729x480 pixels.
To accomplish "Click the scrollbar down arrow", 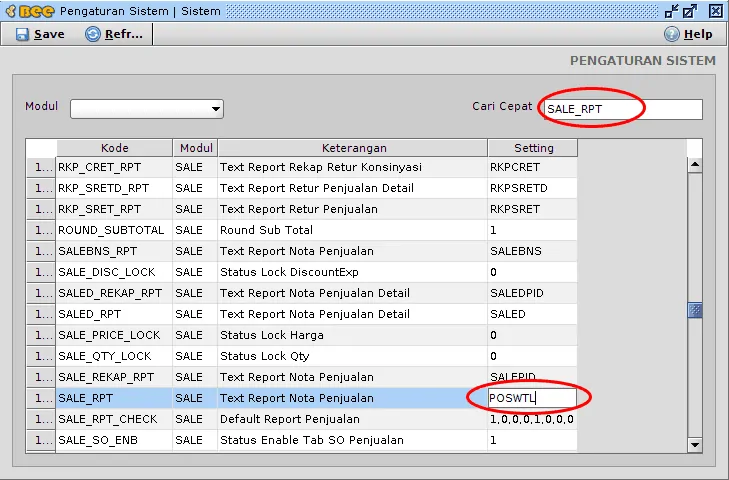I will [695, 444].
